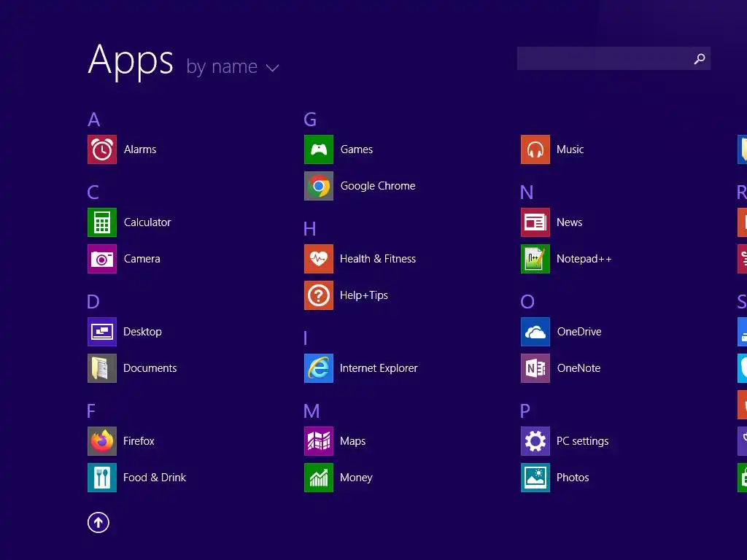Open the Maps app icon
The width and height of the screenshot is (747, 560).
(319, 441)
